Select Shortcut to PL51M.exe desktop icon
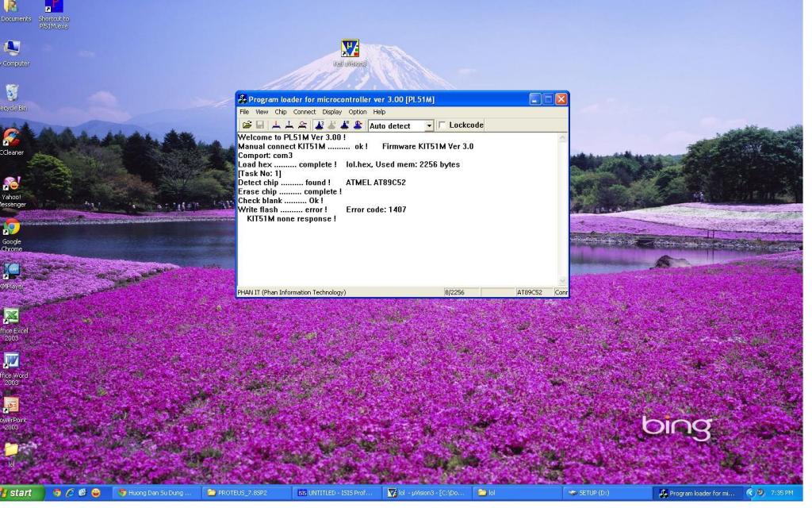Image resolution: width=812 pixels, height=508 pixels. [x=54, y=14]
